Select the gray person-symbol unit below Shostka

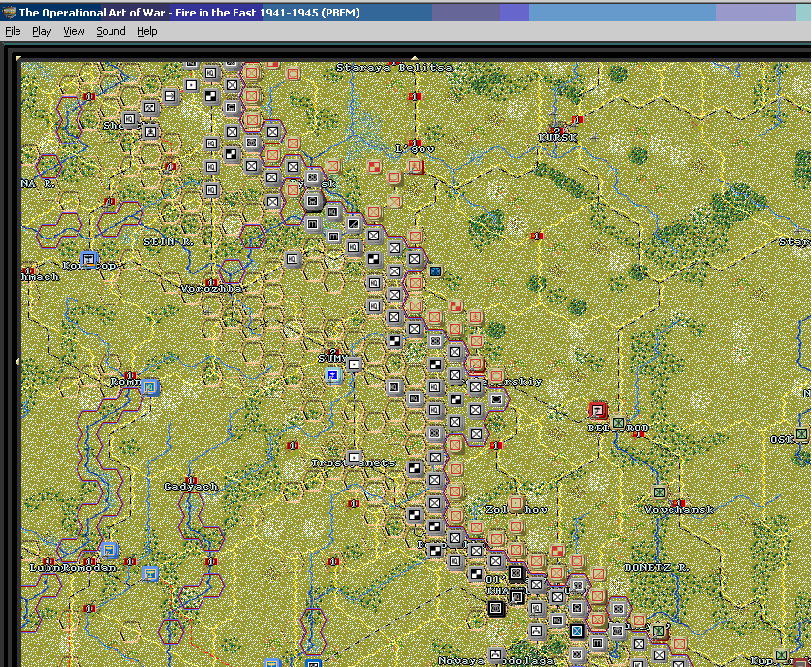click(150, 132)
